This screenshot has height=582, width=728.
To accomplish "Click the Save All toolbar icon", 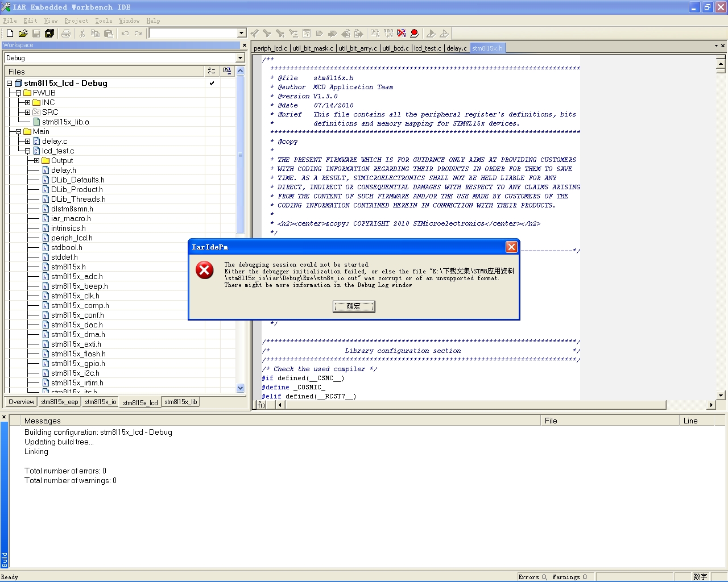I will (x=49, y=34).
